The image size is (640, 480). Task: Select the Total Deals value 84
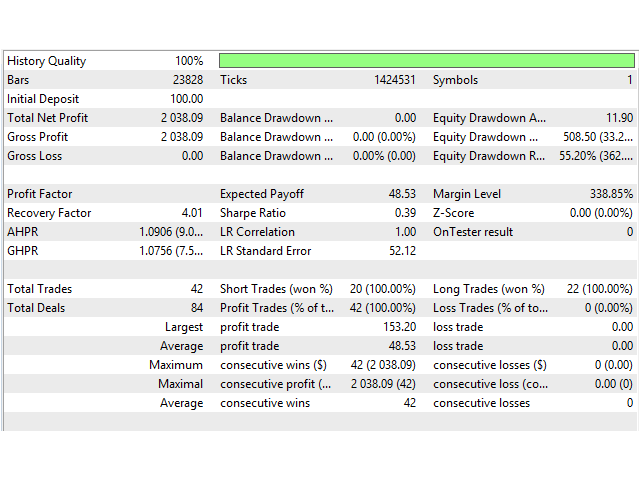click(x=195, y=308)
